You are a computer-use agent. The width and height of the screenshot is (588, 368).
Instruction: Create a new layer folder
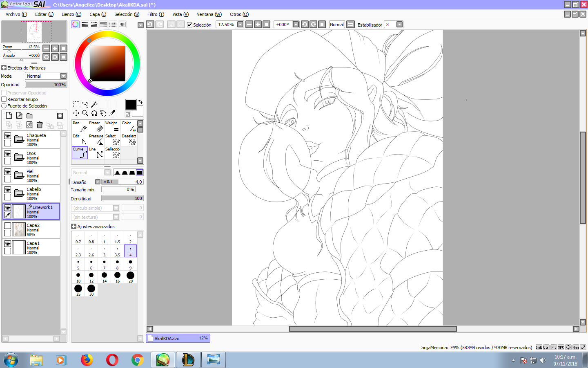tap(29, 116)
